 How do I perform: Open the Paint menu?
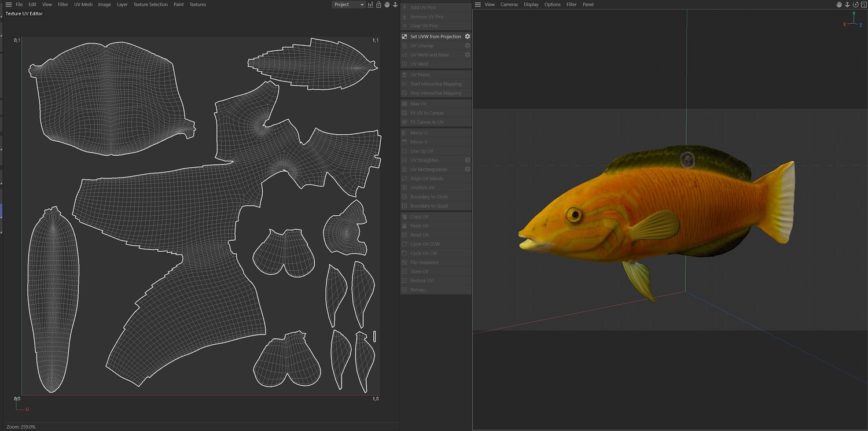(x=179, y=5)
